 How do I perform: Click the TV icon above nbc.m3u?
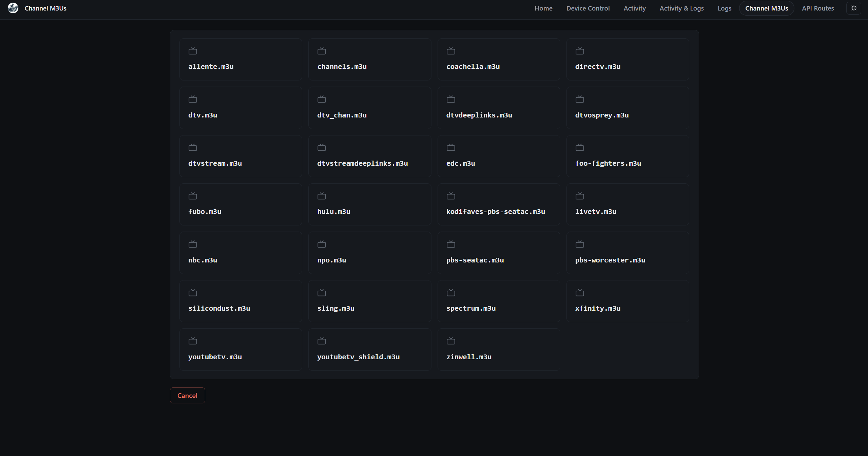point(193,244)
